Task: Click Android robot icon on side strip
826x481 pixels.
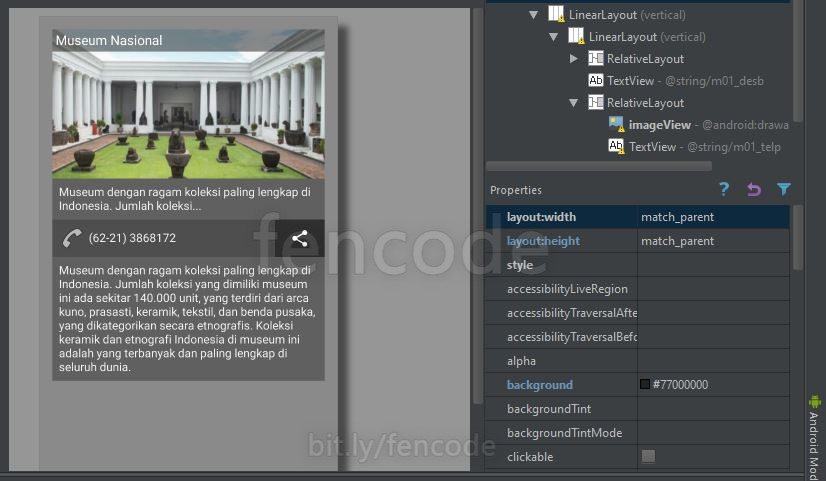Action: 815,401
